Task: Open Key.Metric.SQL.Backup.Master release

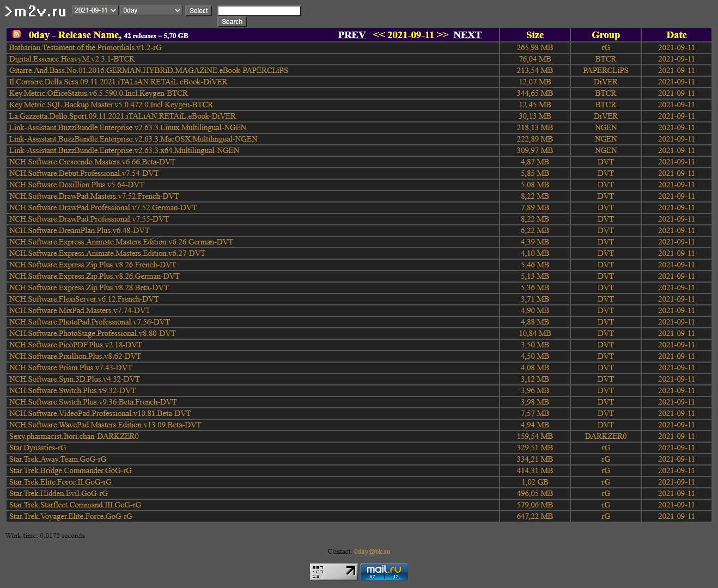Action: tap(111, 105)
